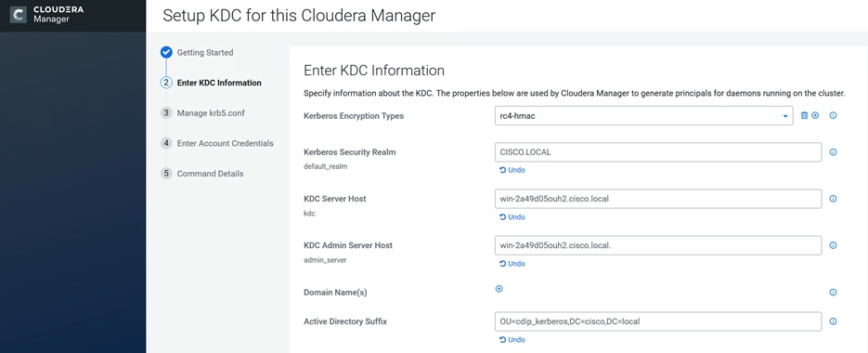Go to Enter Account Credentials step

pos(226,143)
